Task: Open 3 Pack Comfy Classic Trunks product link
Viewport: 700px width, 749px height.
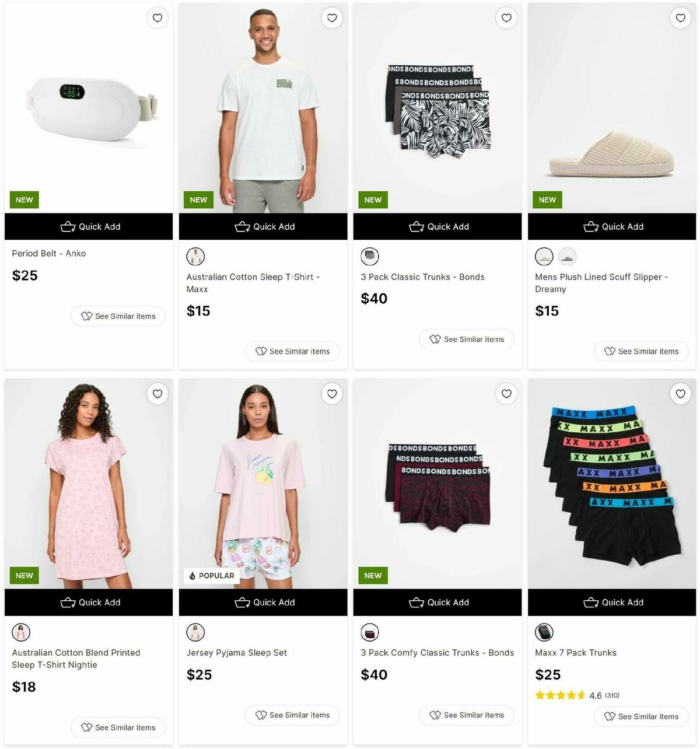Action: pos(437,653)
